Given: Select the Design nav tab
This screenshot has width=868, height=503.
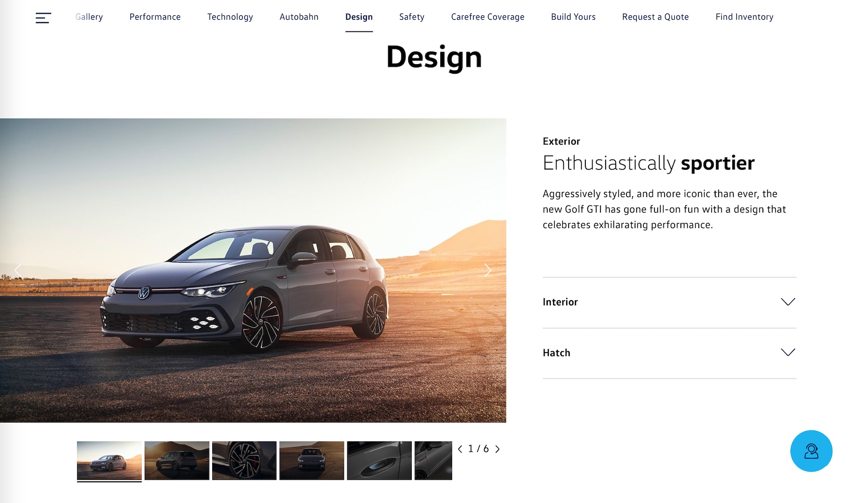Looking at the screenshot, I should click(359, 17).
